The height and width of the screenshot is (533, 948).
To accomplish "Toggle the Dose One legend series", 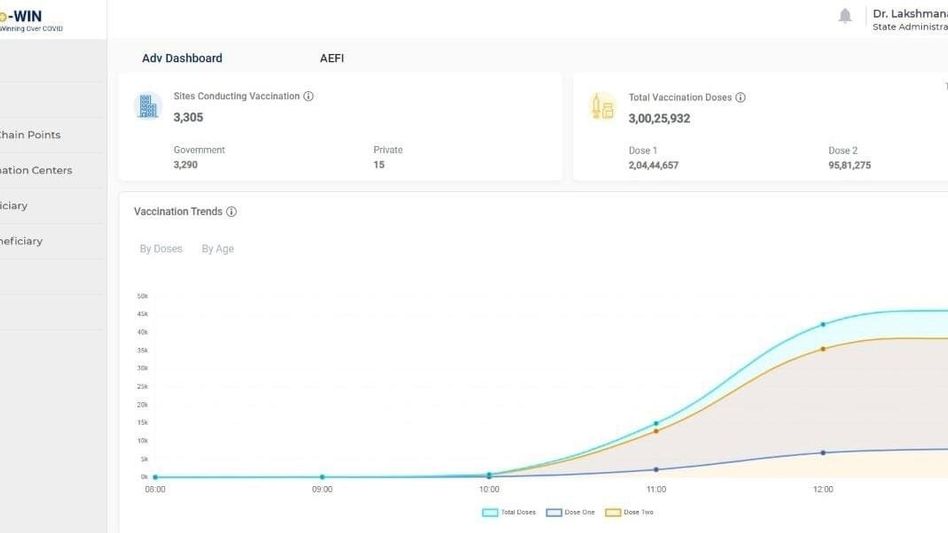I will (x=570, y=512).
